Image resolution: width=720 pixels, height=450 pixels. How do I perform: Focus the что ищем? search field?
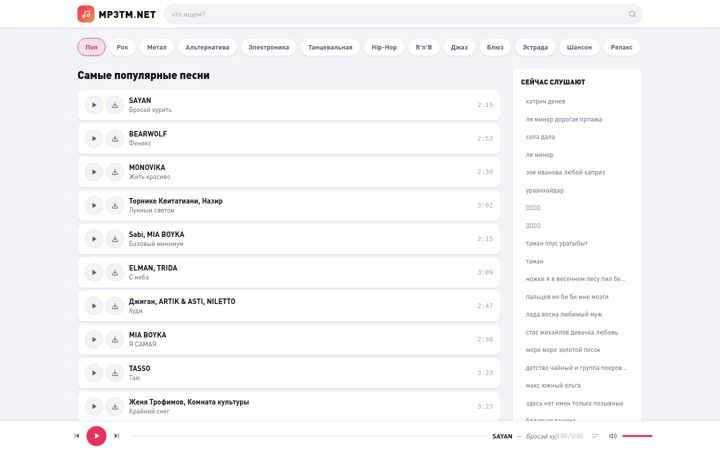[396, 14]
